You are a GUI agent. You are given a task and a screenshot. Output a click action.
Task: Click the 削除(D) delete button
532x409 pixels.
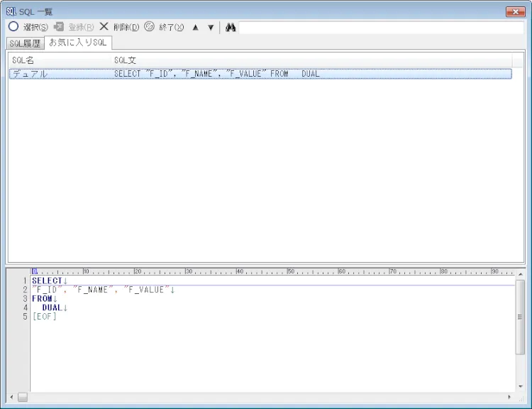(119, 27)
